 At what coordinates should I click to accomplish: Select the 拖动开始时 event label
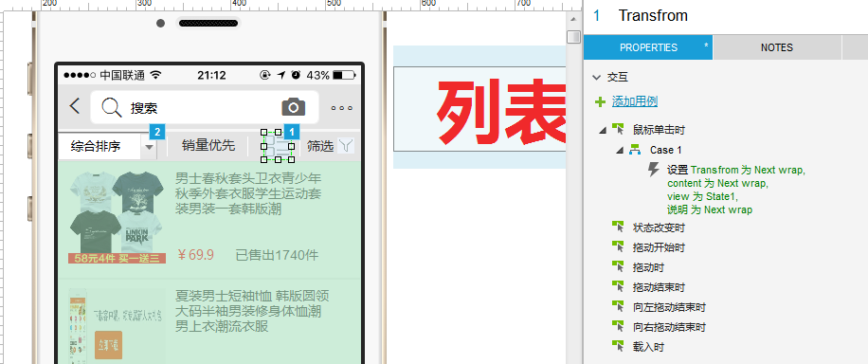tap(659, 247)
